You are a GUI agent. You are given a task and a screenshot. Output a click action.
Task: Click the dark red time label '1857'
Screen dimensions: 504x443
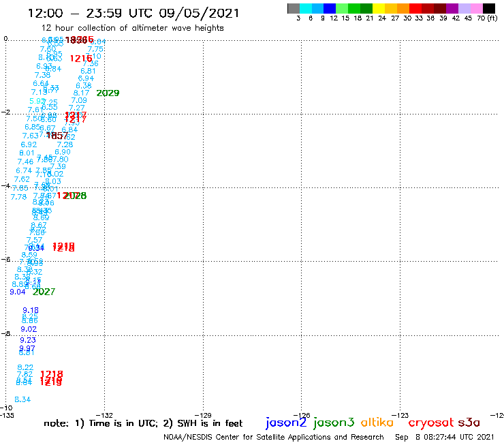57,136
